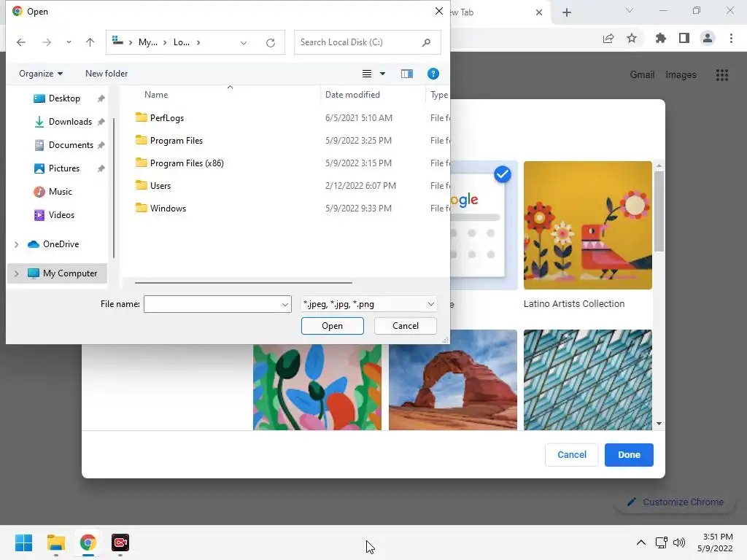Click the Open button
Screen dimensions: 747x560
[332, 326]
